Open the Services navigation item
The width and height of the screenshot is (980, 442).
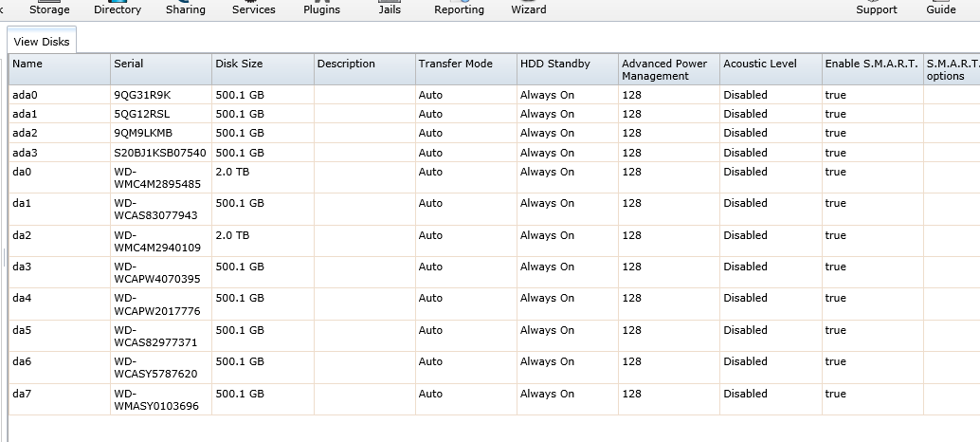(x=254, y=9)
